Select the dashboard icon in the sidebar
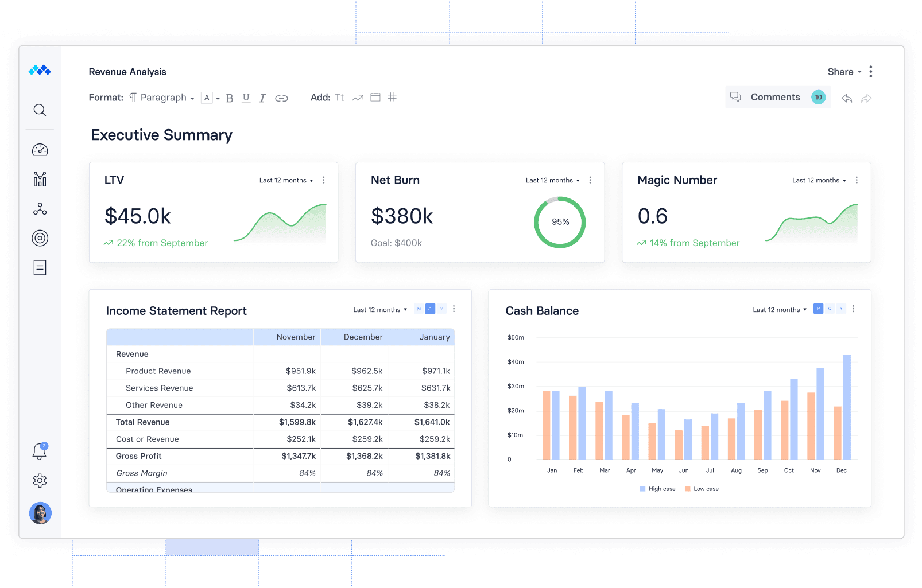This screenshot has height=588, width=922. tap(40, 149)
